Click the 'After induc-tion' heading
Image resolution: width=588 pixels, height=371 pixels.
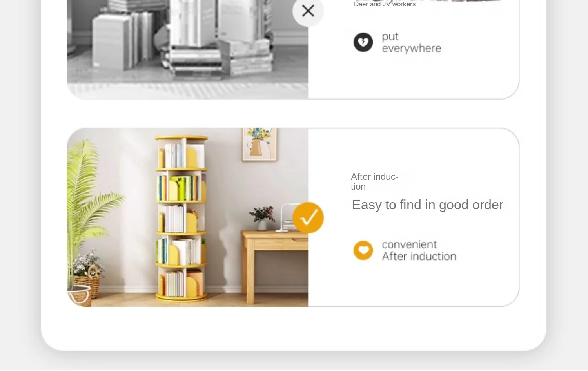coord(374,181)
